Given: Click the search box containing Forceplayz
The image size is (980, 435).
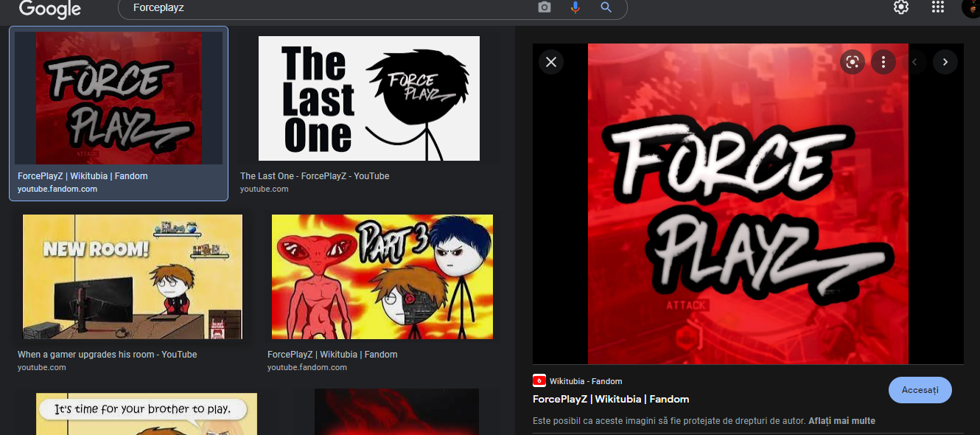Looking at the screenshot, I should pos(373,7).
